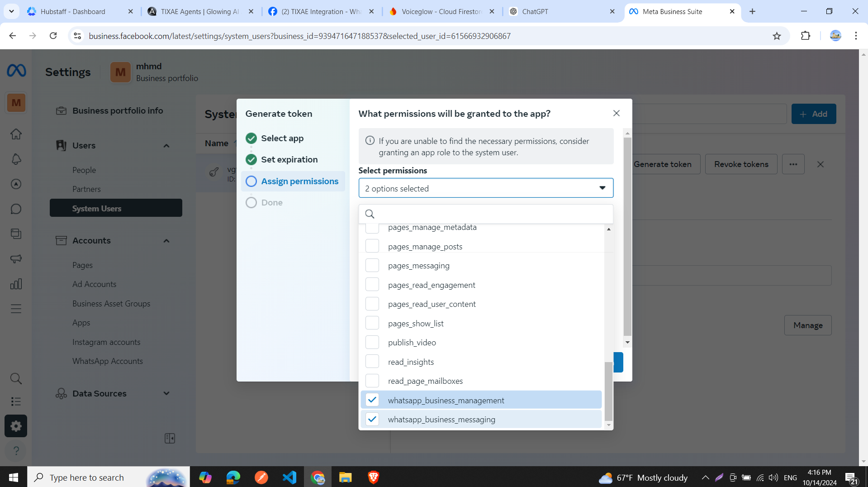Click the Revoke tokens button
Image resolution: width=868 pixels, height=487 pixels.
(740, 164)
